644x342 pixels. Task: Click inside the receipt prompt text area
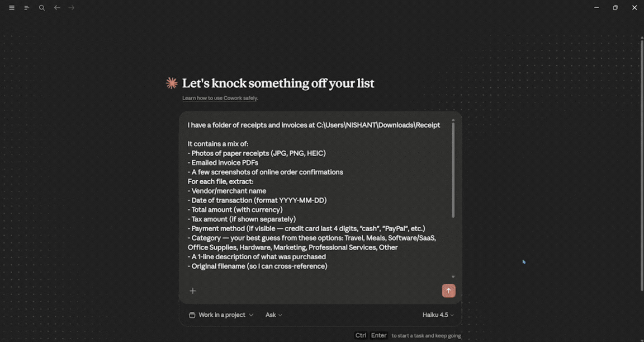[315, 196]
